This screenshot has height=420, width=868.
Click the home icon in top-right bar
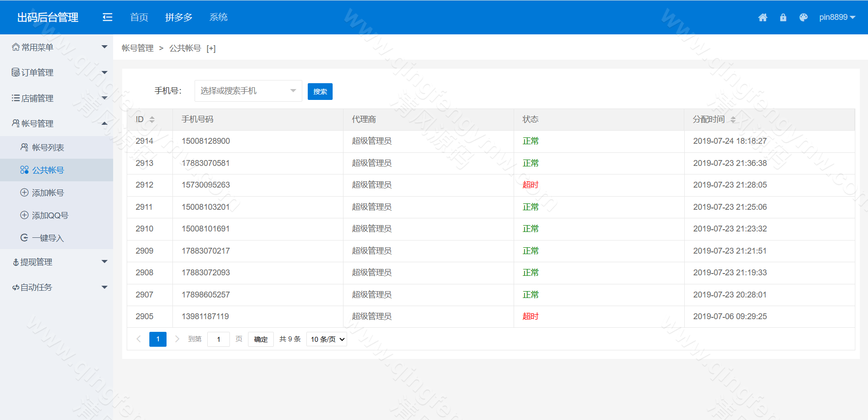(x=763, y=17)
